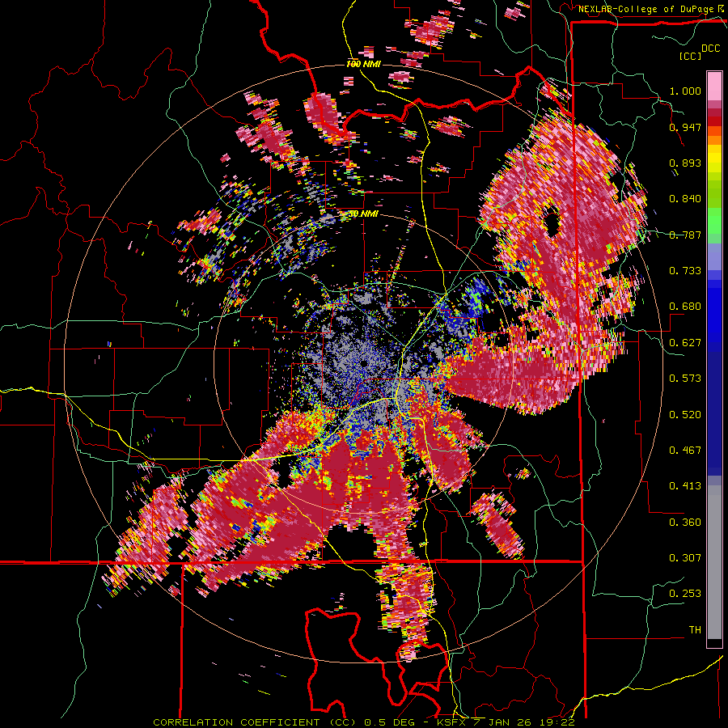Screen dimensions: 728x728
Task: Click the 0.680 legend value
Action: coord(685,307)
